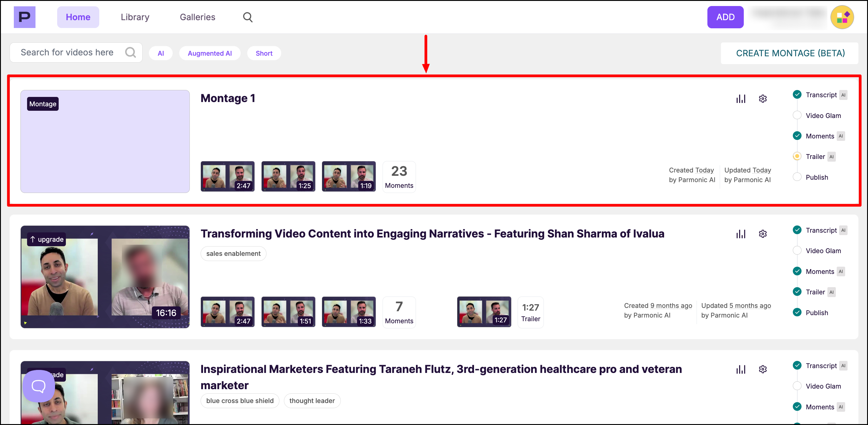Click the upgrade badge on 16:16 video
Screen dimensions: 868x425
pyautogui.click(x=47, y=240)
